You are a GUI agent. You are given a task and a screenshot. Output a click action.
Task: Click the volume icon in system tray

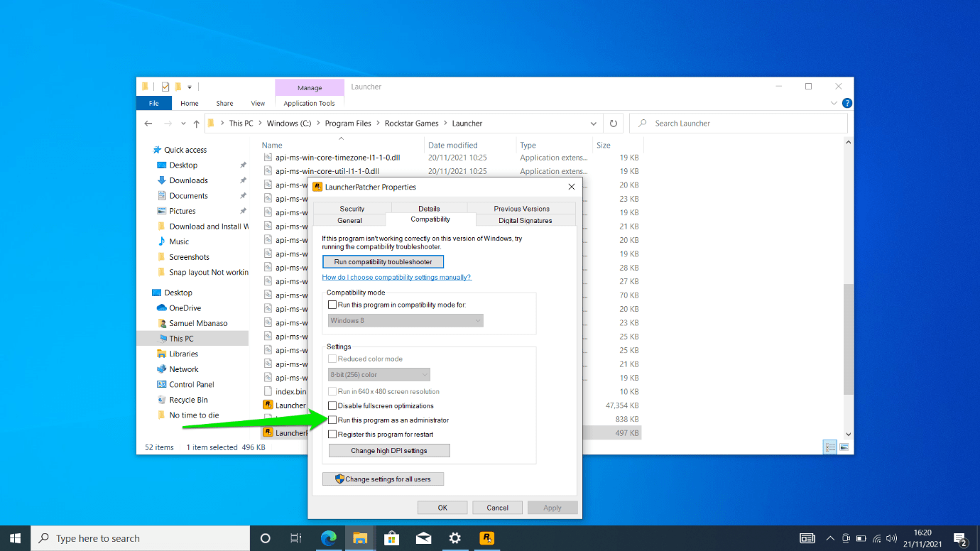coord(892,538)
